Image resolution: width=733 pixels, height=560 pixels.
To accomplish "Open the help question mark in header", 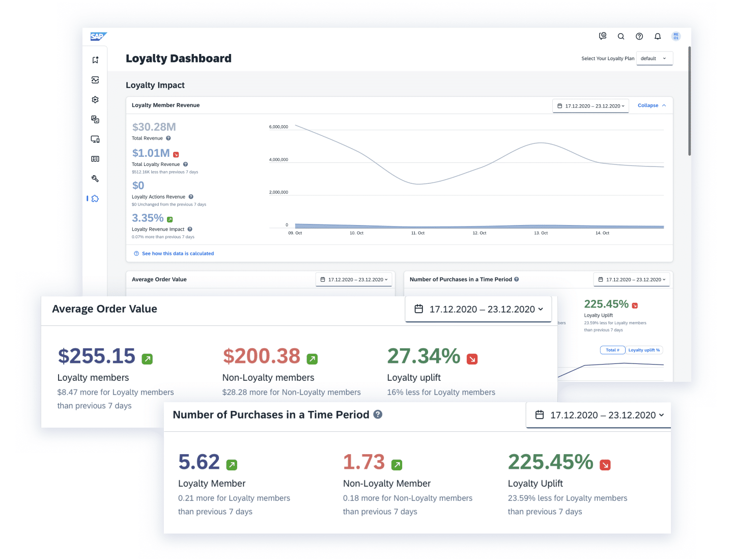I will [x=639, y=36].
